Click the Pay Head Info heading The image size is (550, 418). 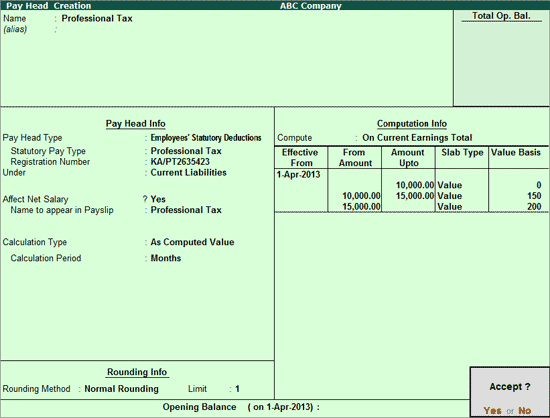pos(136,123)
